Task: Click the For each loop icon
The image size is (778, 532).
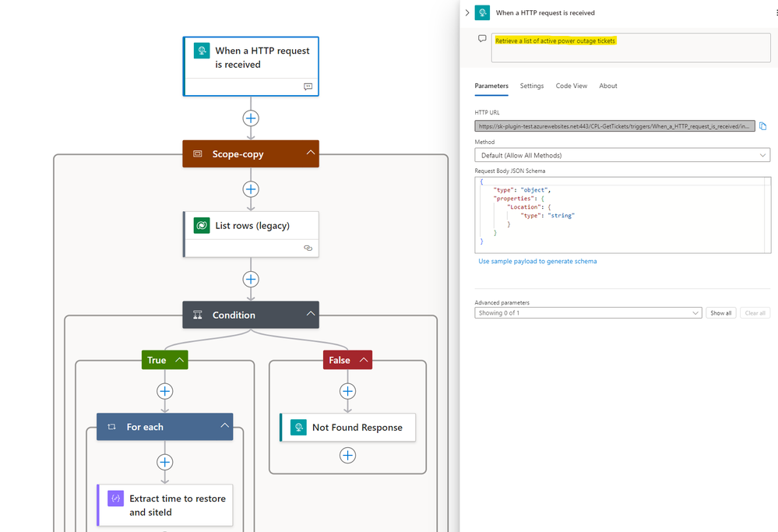Action: tap(111, 427)
